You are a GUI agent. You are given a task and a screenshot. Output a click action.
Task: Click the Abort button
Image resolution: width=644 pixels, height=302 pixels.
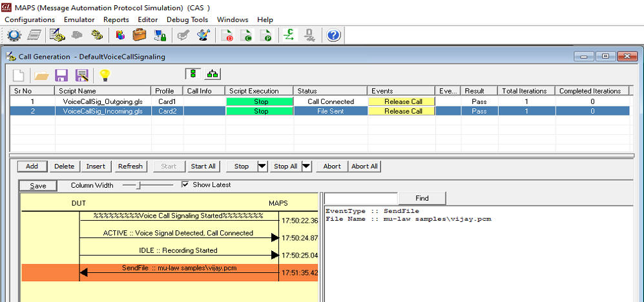(x=332, y=166)
